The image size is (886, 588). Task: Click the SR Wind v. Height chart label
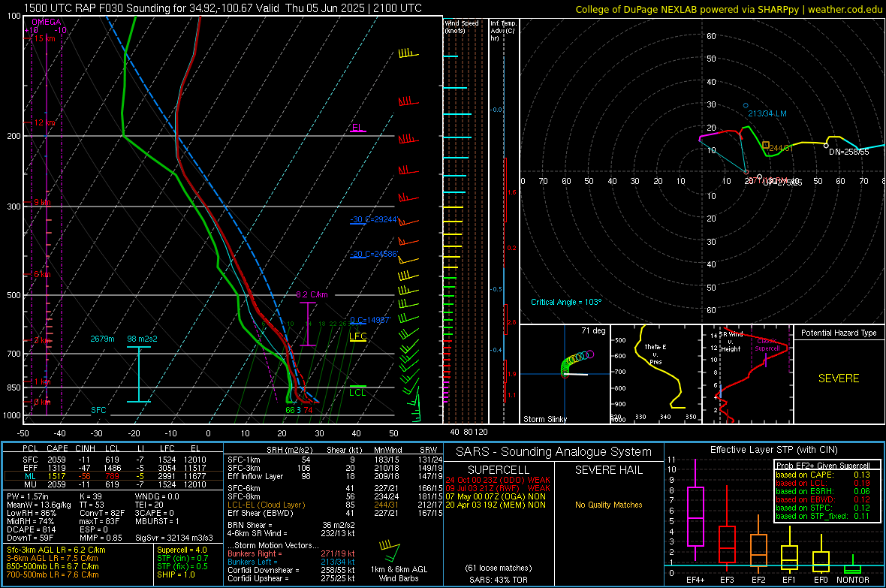pos(731,342)
